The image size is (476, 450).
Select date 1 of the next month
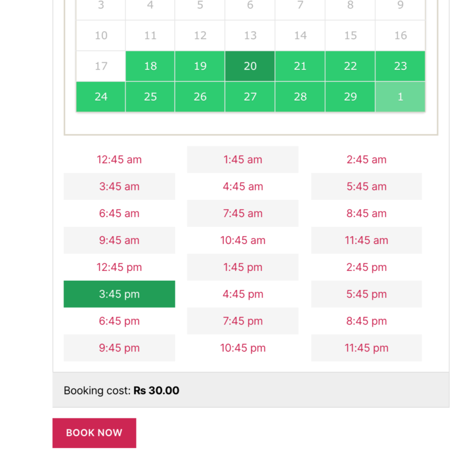point(400,97)
